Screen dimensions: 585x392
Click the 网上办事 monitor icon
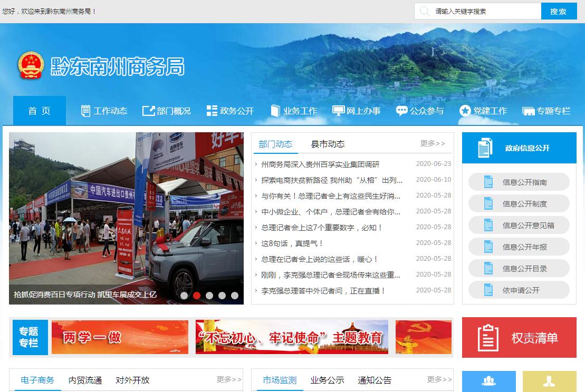coord(338,111)
